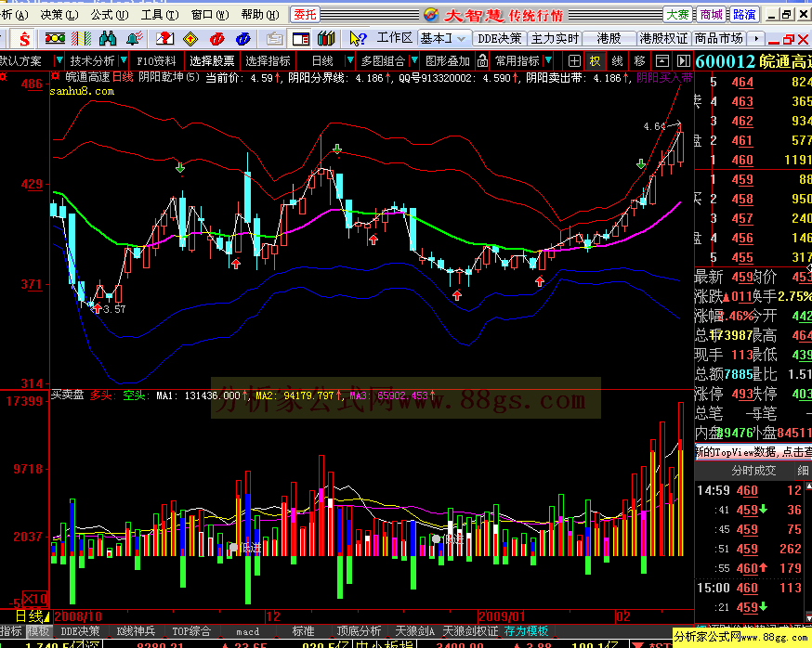
Task: Expand the 多图组合 dropdown arrow
Action: coord(413,60)
